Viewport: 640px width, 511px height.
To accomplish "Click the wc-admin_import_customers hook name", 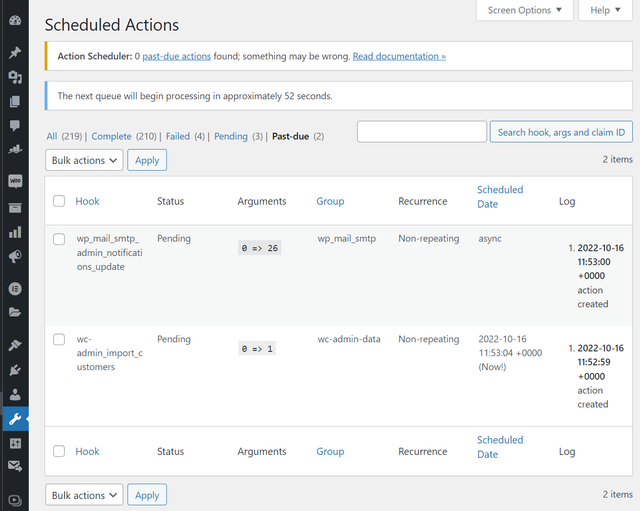I will (x=109, y=353).
